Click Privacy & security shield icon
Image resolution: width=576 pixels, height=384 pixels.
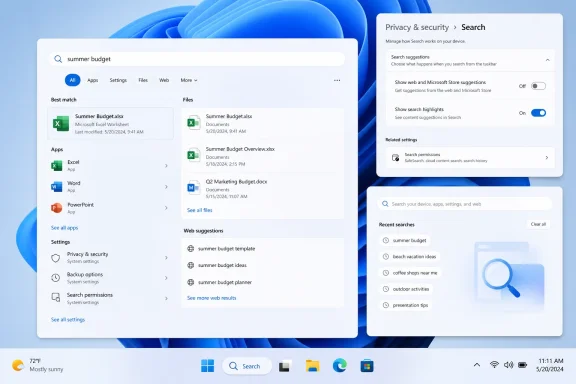coord(55,258)
